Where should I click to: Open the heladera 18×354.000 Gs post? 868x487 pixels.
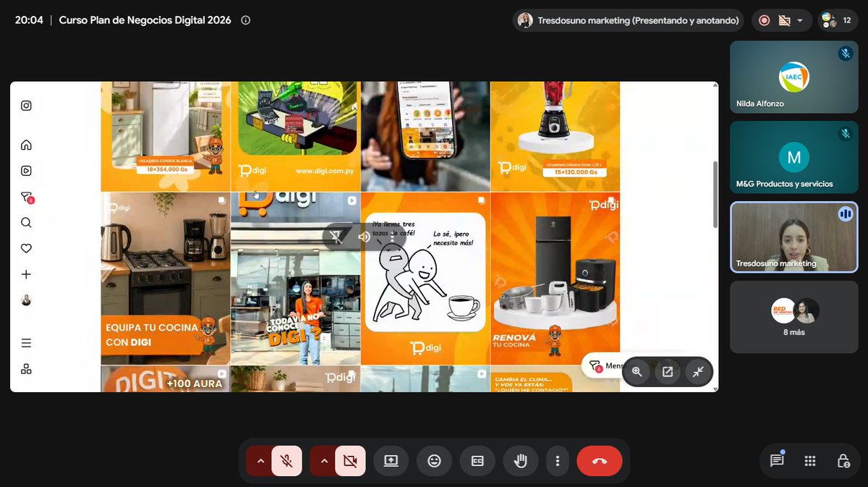pyautogui.click(x=165, y=136)
